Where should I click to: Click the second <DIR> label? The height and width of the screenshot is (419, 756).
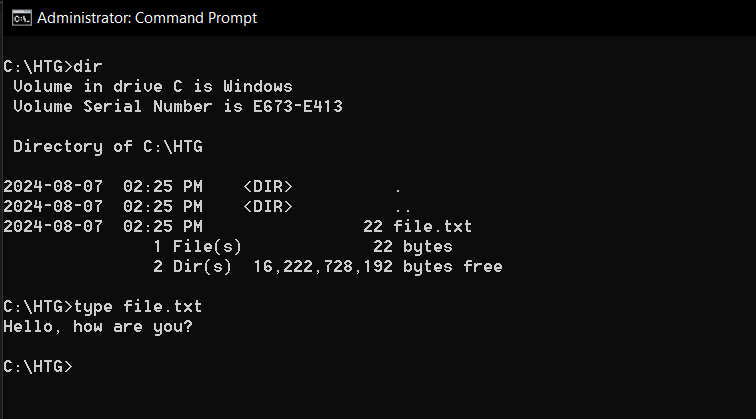pos(267,207)
